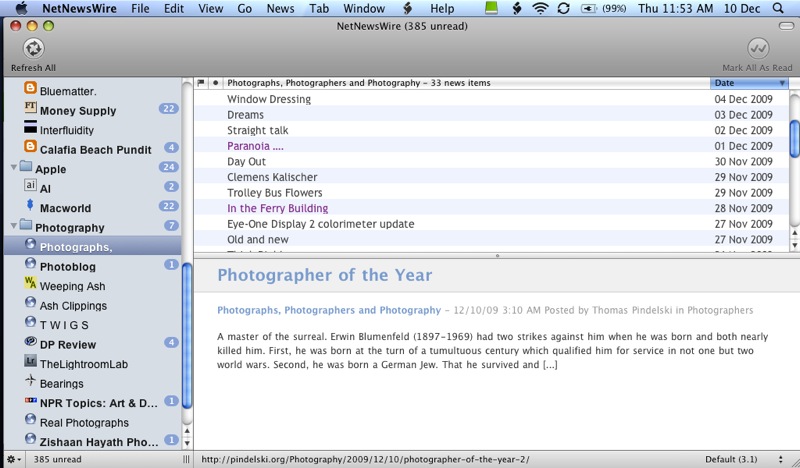
Task: Toggle the toolbar pill button in title bar
Action: [786, 26]
